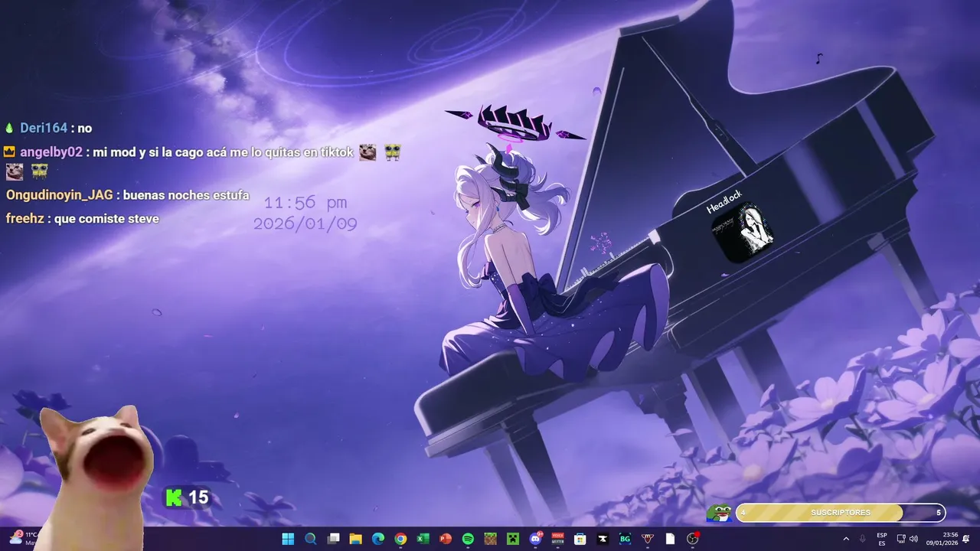The width and height of the screenshot is (980, 551).
Task: Launch Microsoft Edge from the taskbar
Action: (377, 539)
